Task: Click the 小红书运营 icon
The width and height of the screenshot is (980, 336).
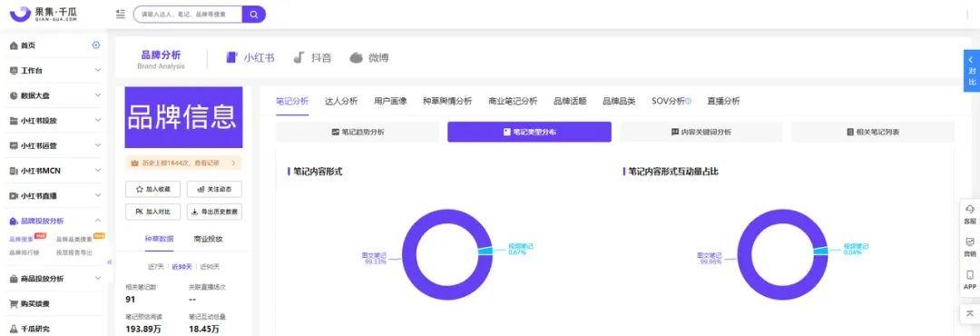Action: pyautogui.click(x=14, y=146)
